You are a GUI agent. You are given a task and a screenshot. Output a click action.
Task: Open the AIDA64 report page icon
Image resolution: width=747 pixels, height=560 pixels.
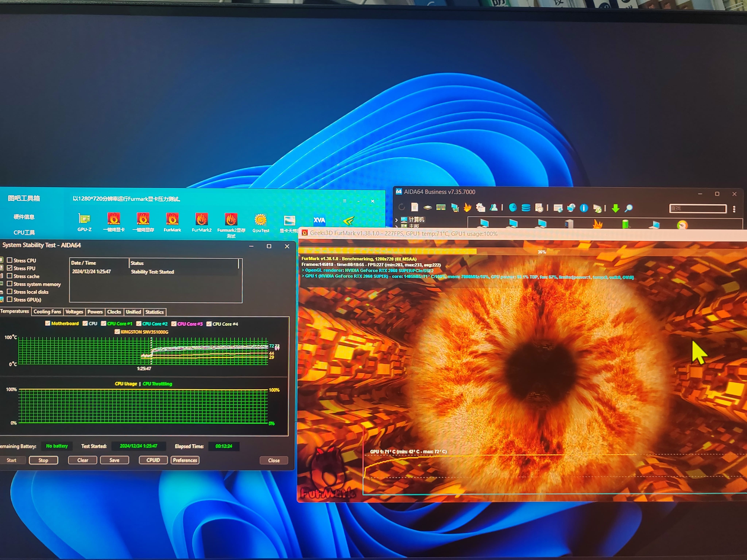415,207
